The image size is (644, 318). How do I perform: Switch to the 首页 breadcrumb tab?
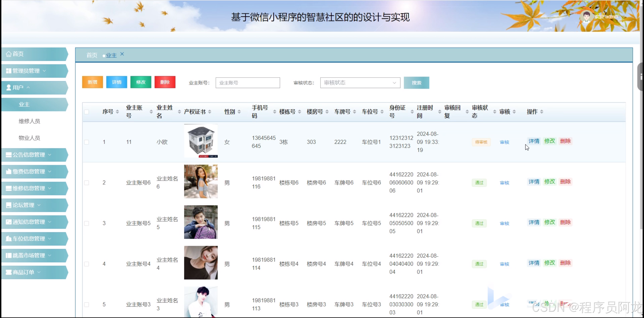click(92, 55)
